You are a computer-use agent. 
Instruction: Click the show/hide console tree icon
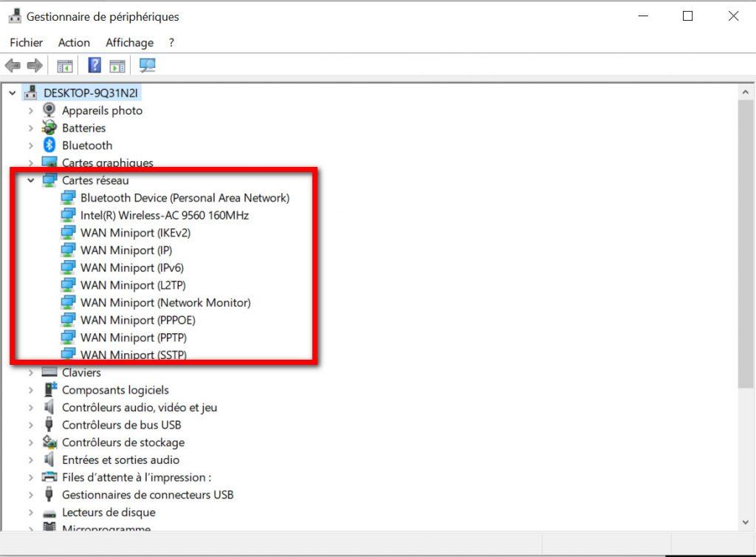tap(65, 66)
